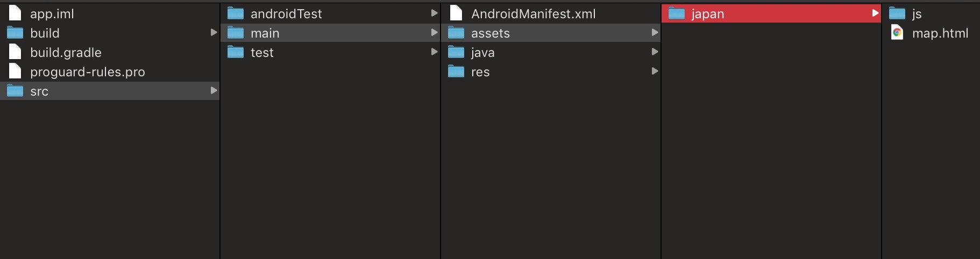Click the build.gradle file icon
The width and height of the screenshot is (980, 259).
(15, 52)
